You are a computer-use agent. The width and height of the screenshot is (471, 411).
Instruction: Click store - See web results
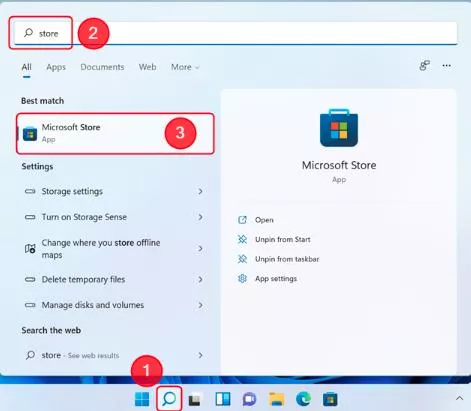point(115,355)
